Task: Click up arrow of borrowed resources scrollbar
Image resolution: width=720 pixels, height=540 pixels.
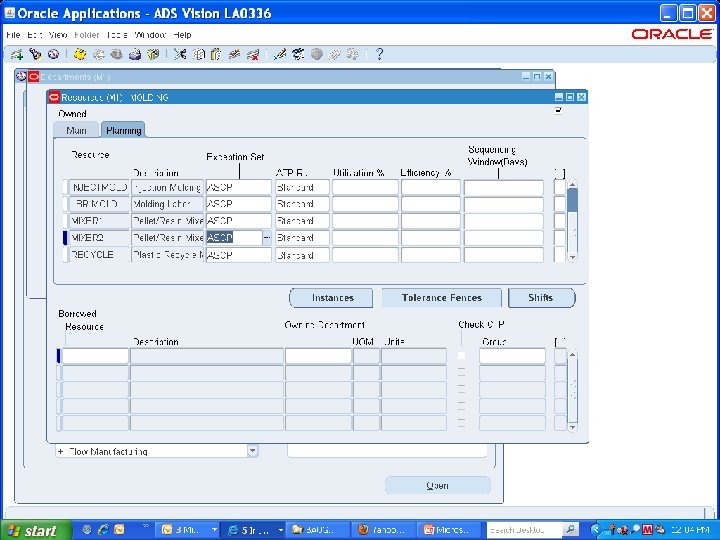Action: 572,355
